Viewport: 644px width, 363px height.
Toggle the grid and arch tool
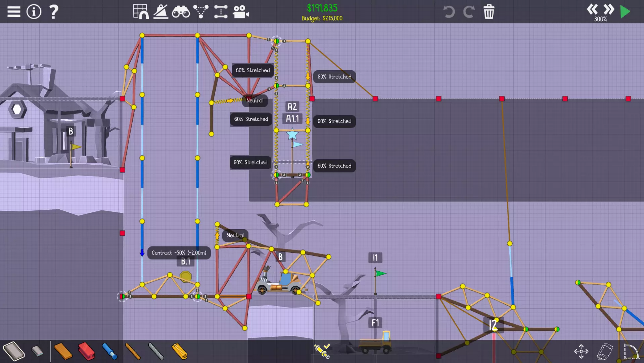coord(141,12)
